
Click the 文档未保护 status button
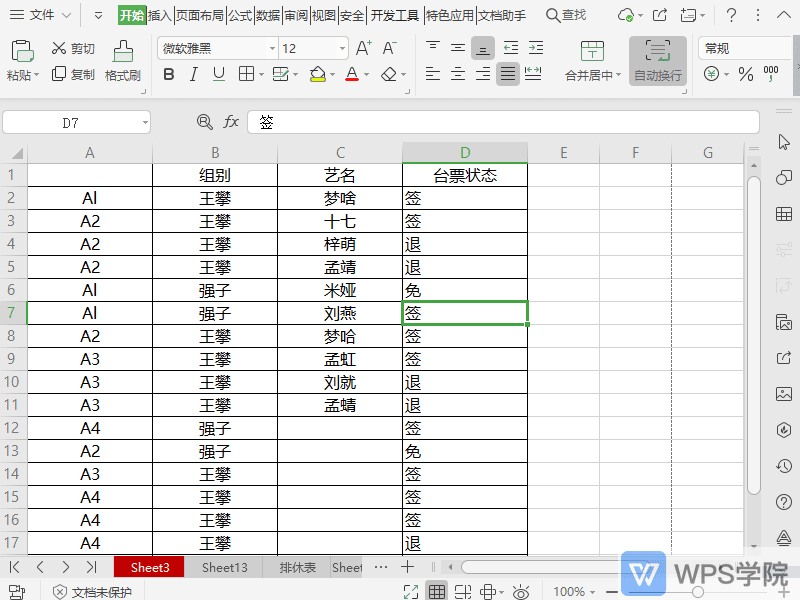tap(92, 592)
